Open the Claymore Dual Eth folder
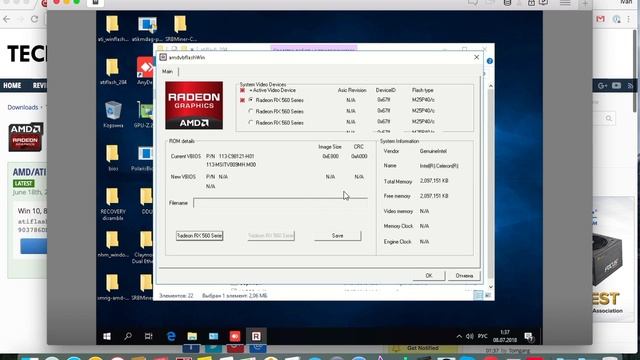 click(144, 247)
